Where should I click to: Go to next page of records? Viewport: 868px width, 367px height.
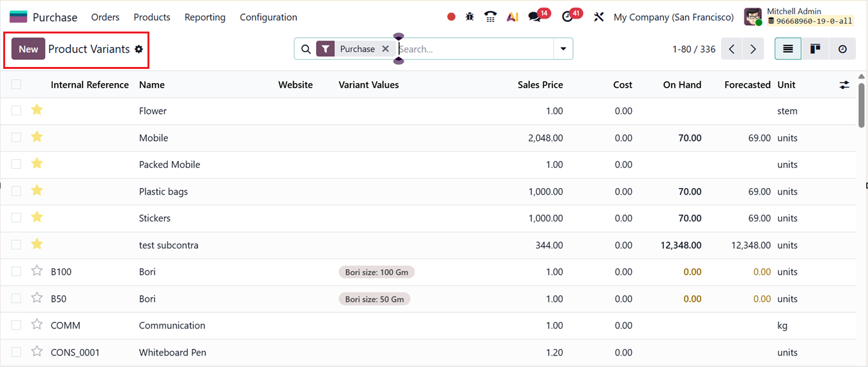(x=753, y=49)
